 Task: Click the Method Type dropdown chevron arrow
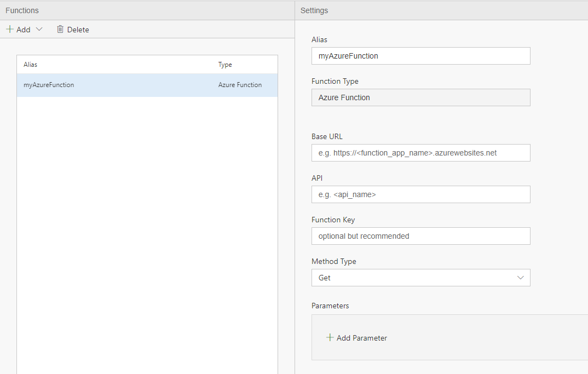pos(521,278)
